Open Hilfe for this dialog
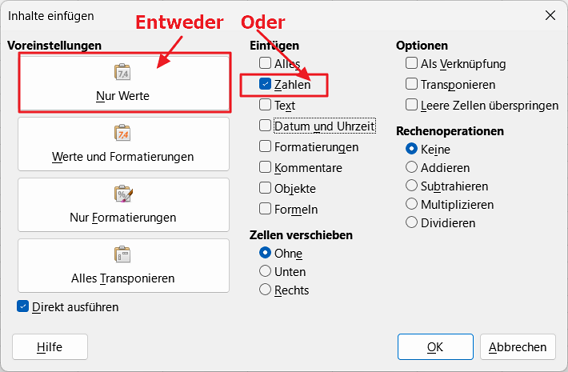The image size is (568, 372). click(50, 347)
